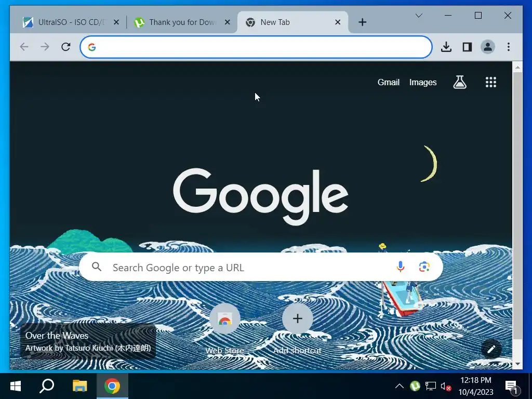Open the Over the Waves artwork credit

[88, 341]
